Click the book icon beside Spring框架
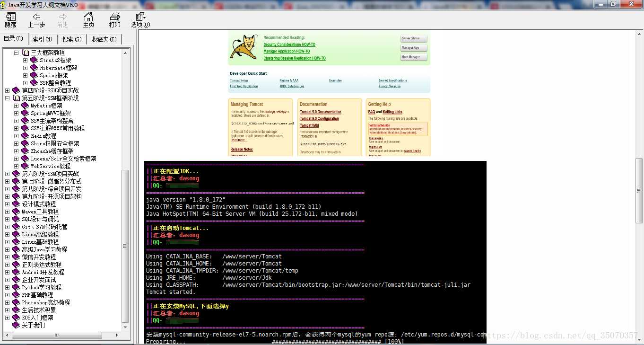Viewport: 644px width, 345px height. pyautogui.click(x=34, y=75)
